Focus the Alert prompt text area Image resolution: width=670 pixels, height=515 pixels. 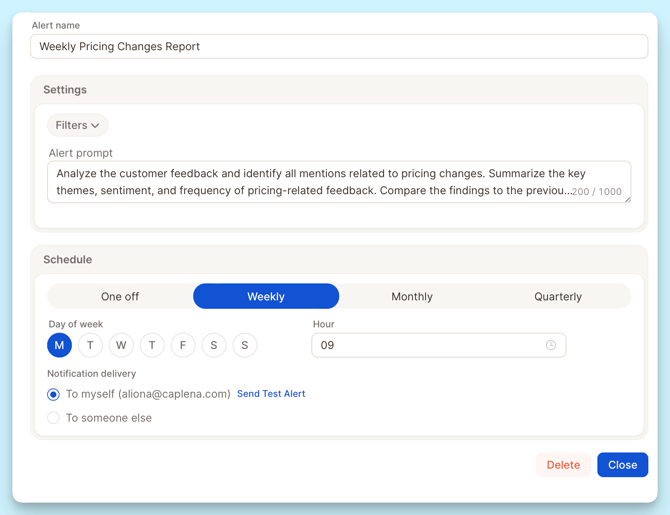(x=310, y=182)
